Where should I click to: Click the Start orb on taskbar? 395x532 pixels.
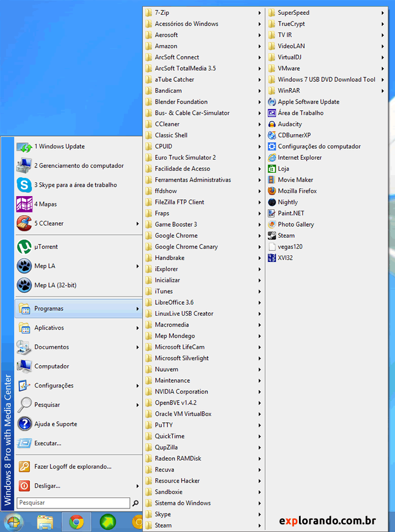(13, 522)
